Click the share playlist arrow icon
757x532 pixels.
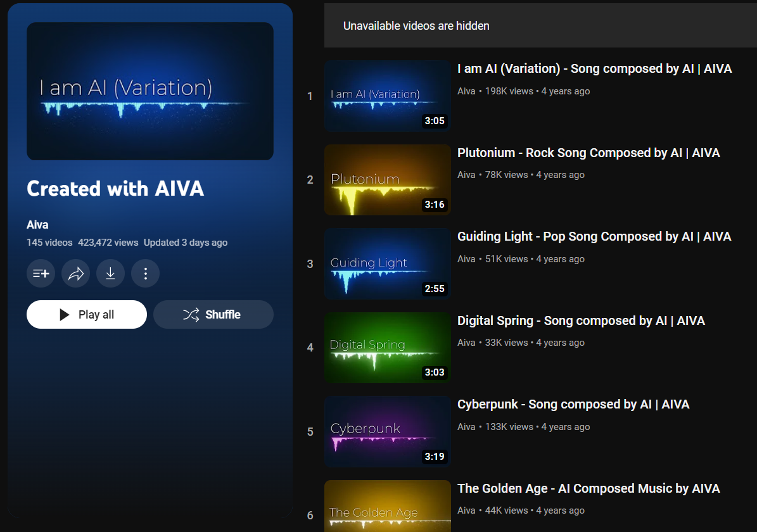tap(75, 274)
